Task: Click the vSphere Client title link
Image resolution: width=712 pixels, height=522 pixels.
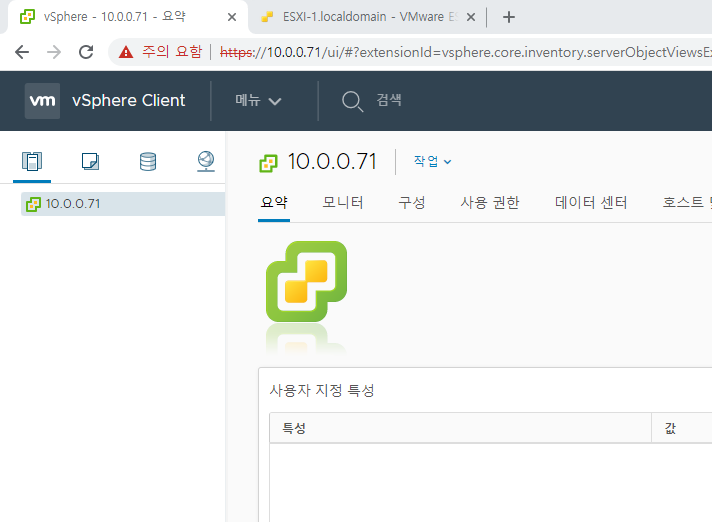Action: coord(129,100)
